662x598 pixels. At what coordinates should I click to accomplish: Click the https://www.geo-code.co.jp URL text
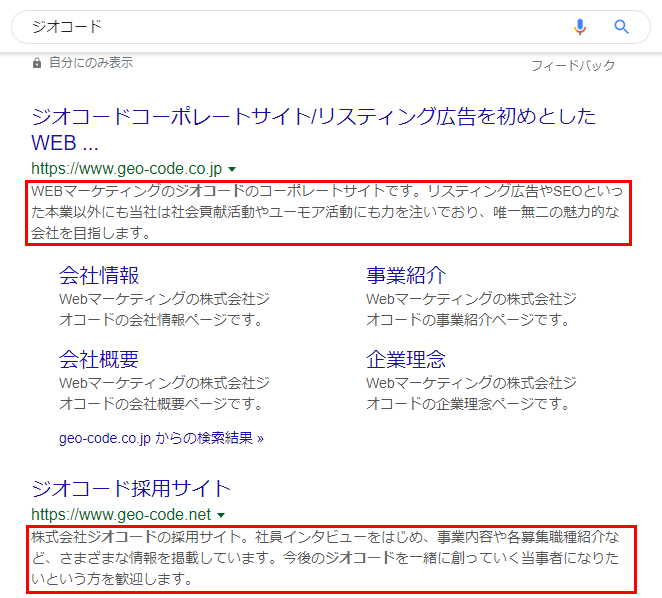(x=127, y=169)
